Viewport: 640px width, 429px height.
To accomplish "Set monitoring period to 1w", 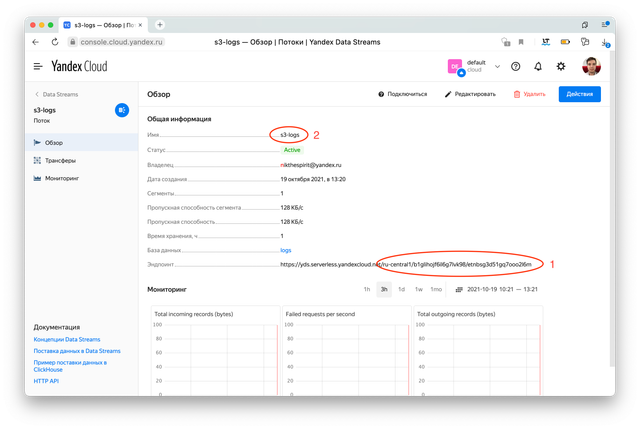I will (418, 289).
